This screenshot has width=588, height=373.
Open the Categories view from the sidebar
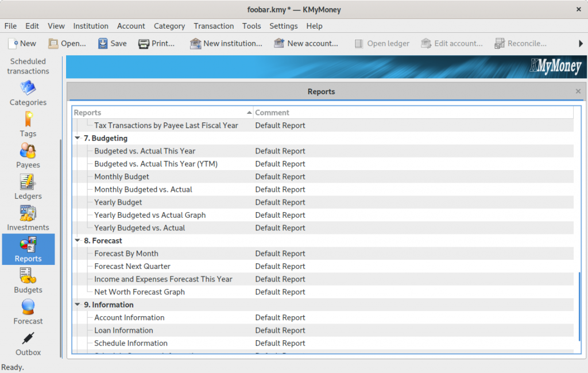pos(28,95)
